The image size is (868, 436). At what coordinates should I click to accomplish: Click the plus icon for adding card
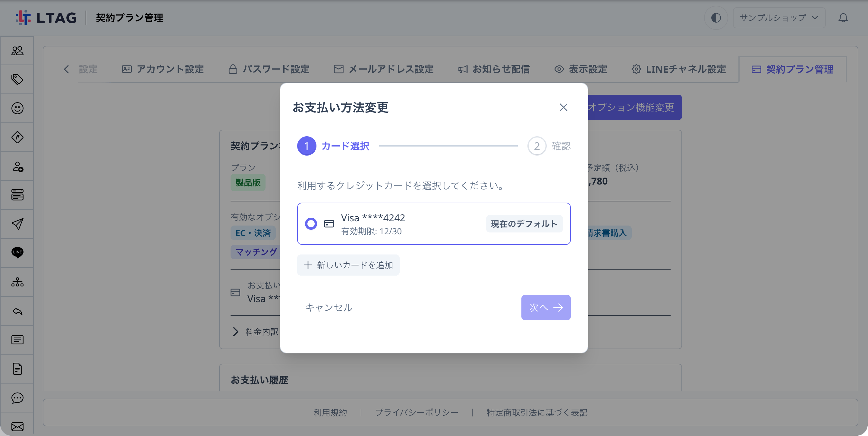pyautogui.click(x=308, y=265)
